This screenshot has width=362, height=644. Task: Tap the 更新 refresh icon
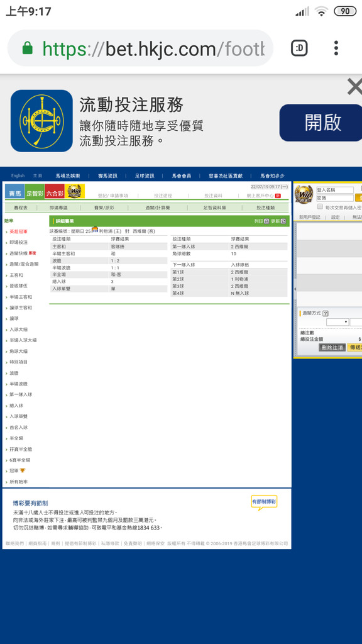point(283,221)
